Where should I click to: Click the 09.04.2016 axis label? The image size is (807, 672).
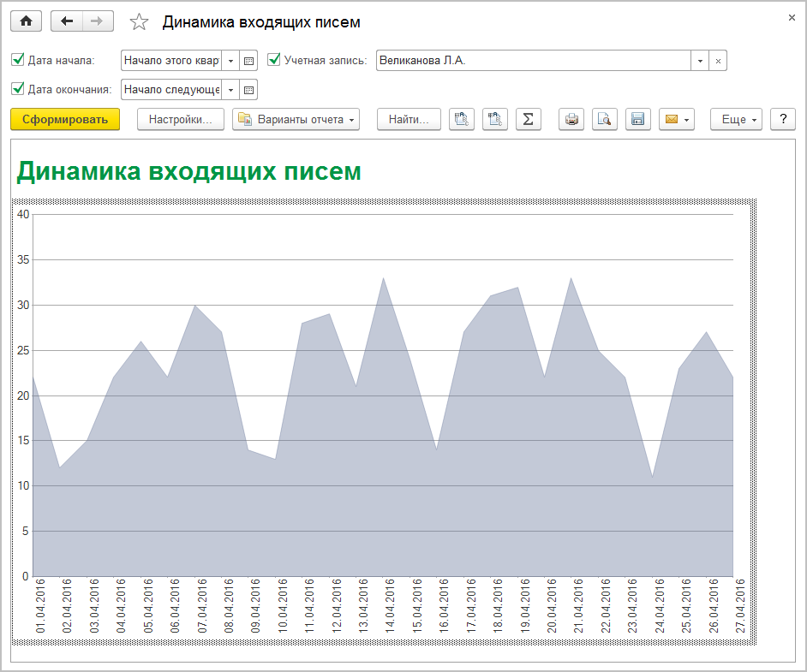256,606
